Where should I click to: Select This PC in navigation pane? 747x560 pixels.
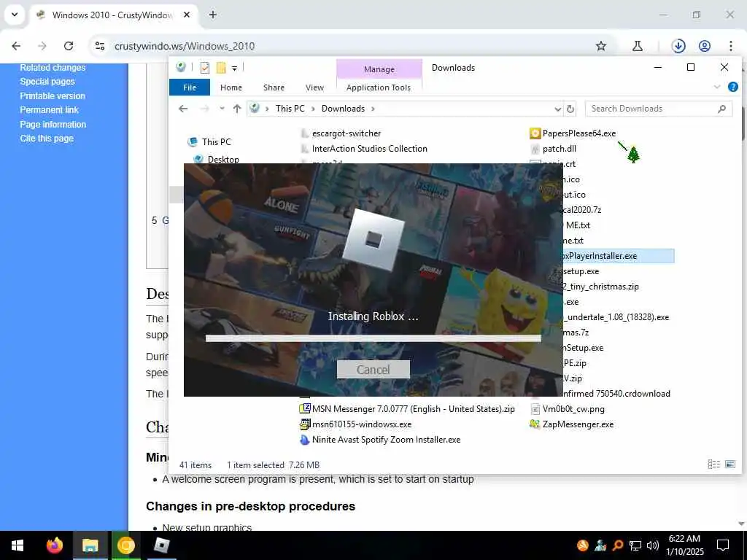pos(216,142)
